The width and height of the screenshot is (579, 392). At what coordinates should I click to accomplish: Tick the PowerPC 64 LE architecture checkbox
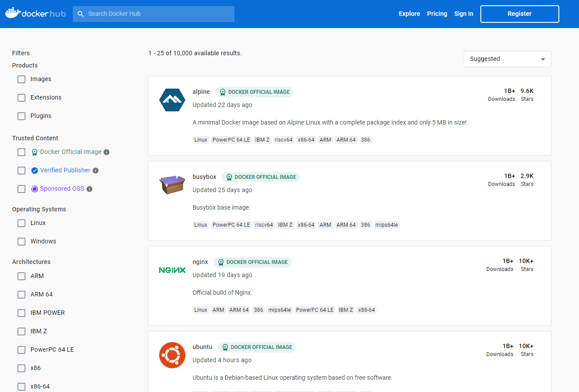point(21,350)
